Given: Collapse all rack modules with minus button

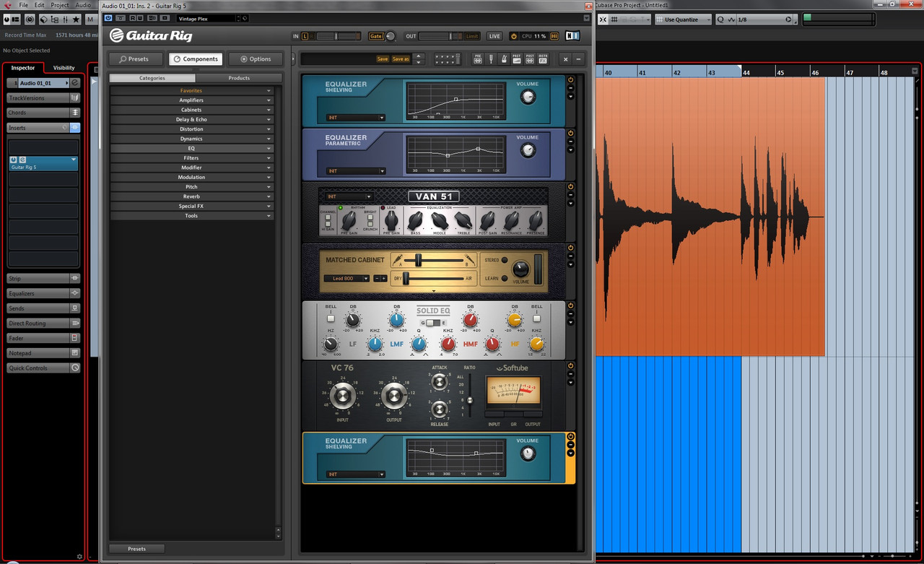Looking at the screenshot, I should pos(578,59).
